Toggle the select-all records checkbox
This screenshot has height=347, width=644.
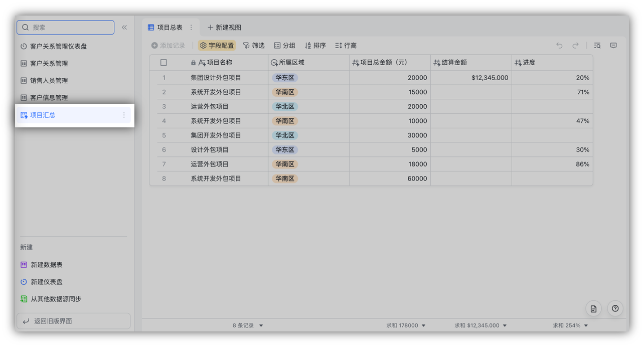pyautogui.click(x=164, y=62)
